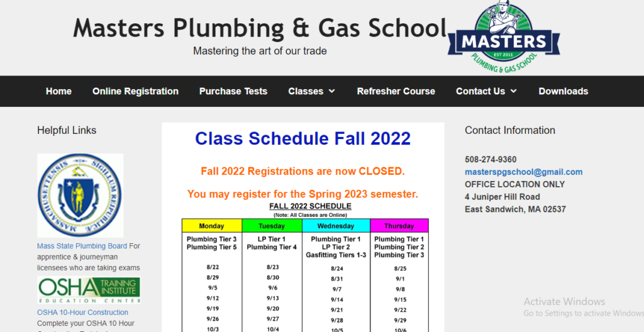Click the 508-274-9360 phone number
Screen dimensions: 644x332
tap(491, 159)
